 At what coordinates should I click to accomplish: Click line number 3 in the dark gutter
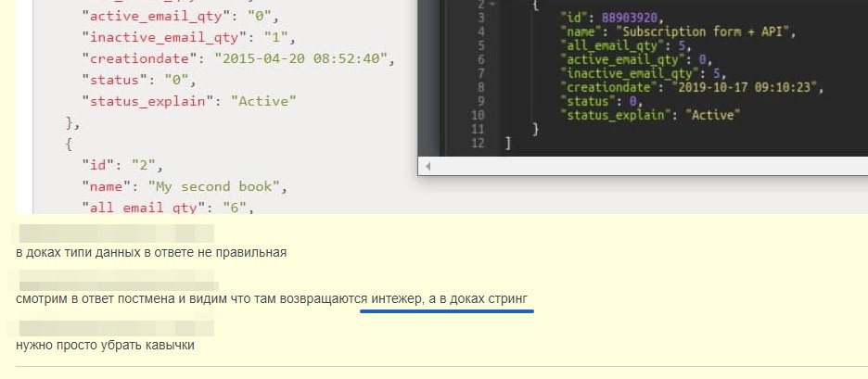coord(480,18)
